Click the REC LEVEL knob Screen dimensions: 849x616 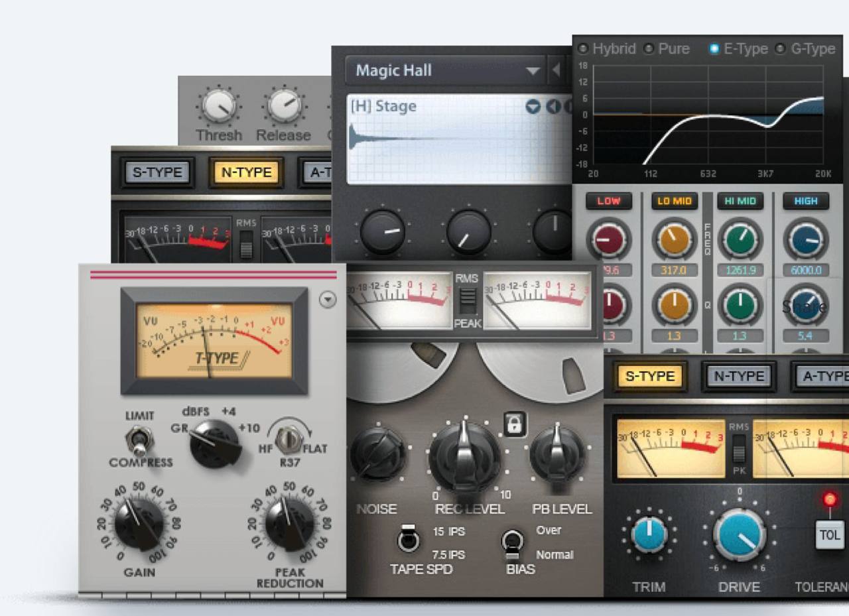(466, 456)
